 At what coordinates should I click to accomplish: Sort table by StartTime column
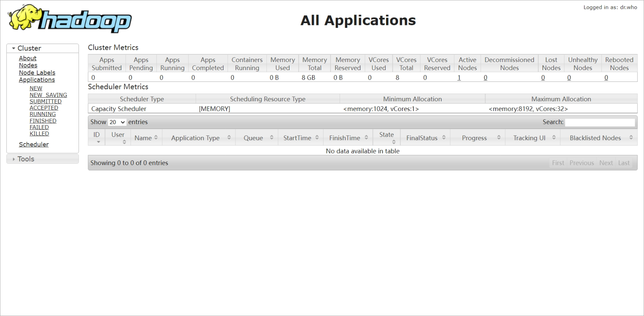[x=300, y=138]
